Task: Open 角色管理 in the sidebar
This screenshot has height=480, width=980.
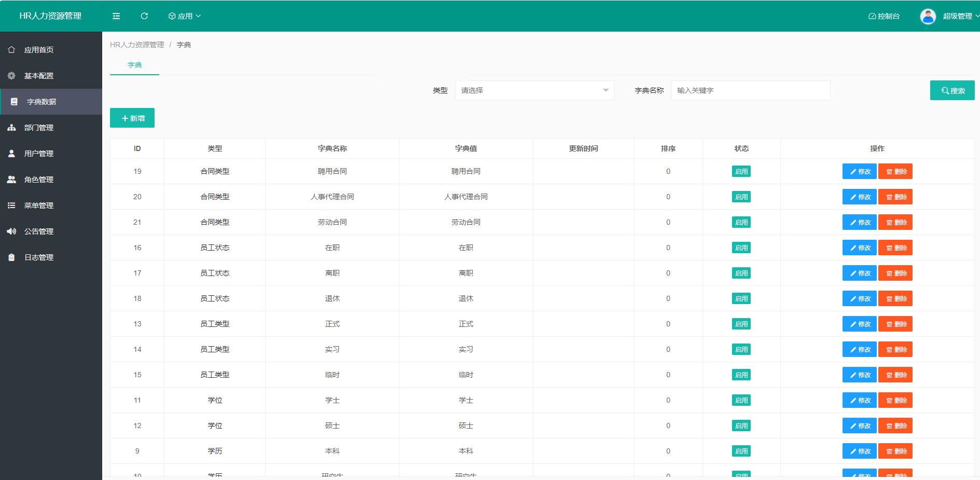Action: [x=37, y=180]
